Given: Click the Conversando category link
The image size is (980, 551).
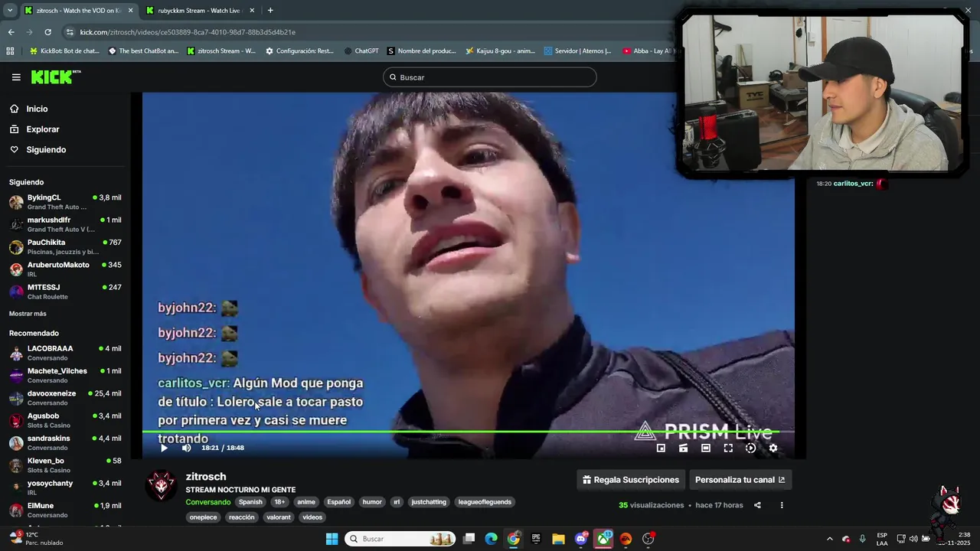Looking at the screenshot, I should tap(207, 502).
